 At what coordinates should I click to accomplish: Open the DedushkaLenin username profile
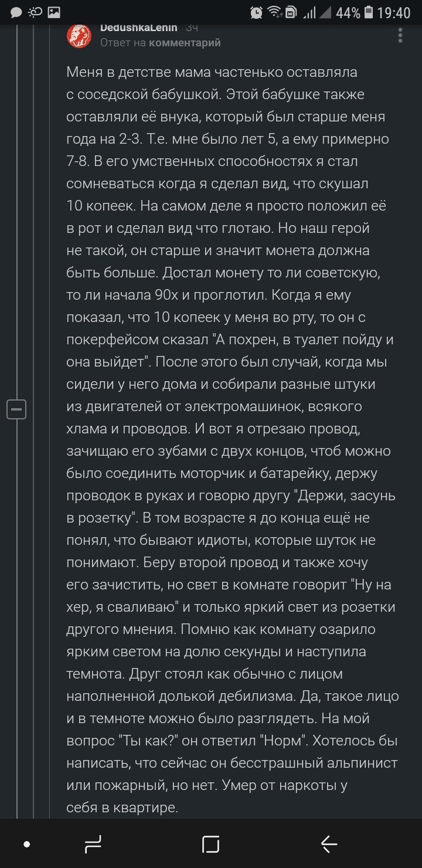[x=138, y=28]
